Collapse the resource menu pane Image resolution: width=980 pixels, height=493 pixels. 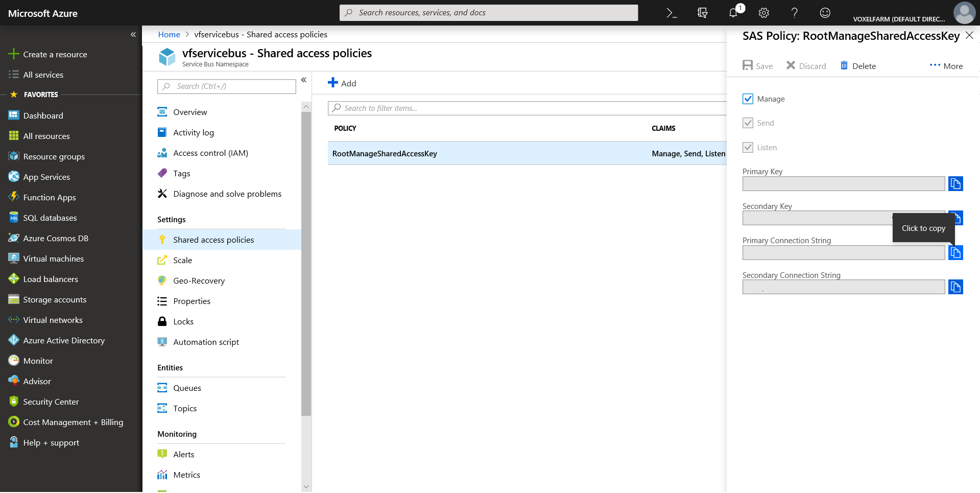(304, 80)
